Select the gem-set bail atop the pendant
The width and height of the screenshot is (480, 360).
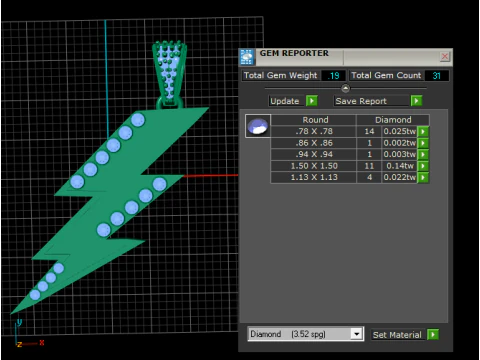click(169, 74)
